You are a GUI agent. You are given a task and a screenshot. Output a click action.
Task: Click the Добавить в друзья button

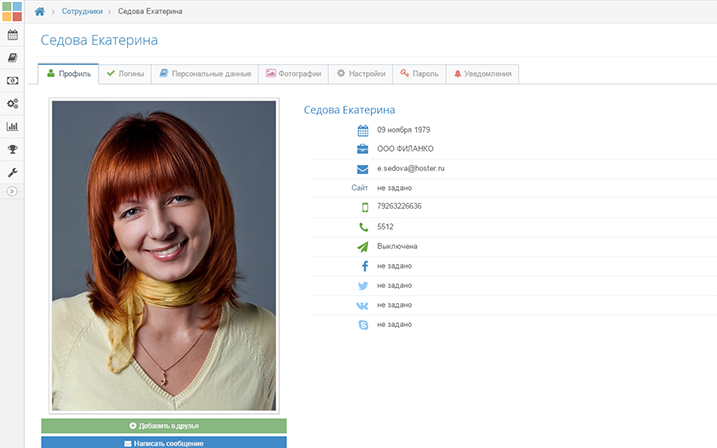point(164,426)
